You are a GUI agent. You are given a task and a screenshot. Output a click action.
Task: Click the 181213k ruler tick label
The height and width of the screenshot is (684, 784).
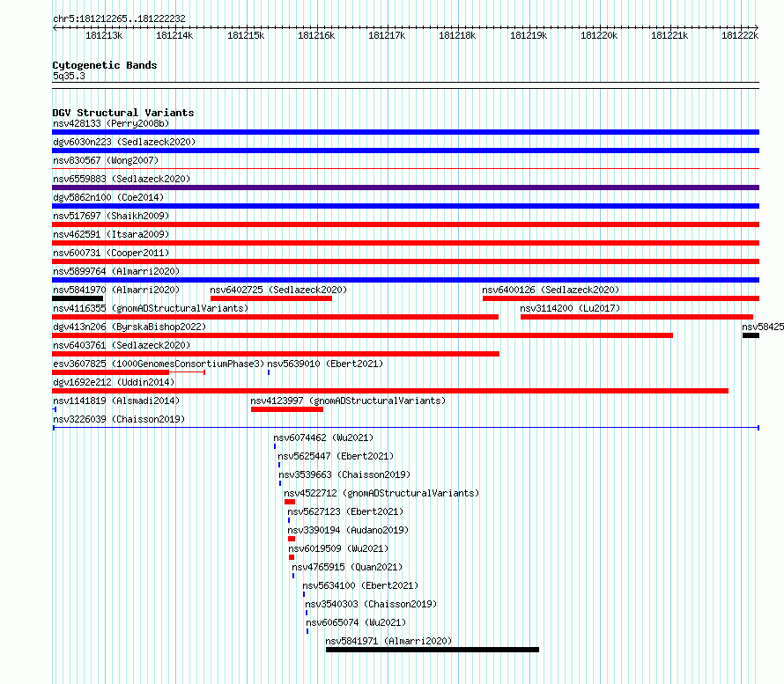click(104, 35)
